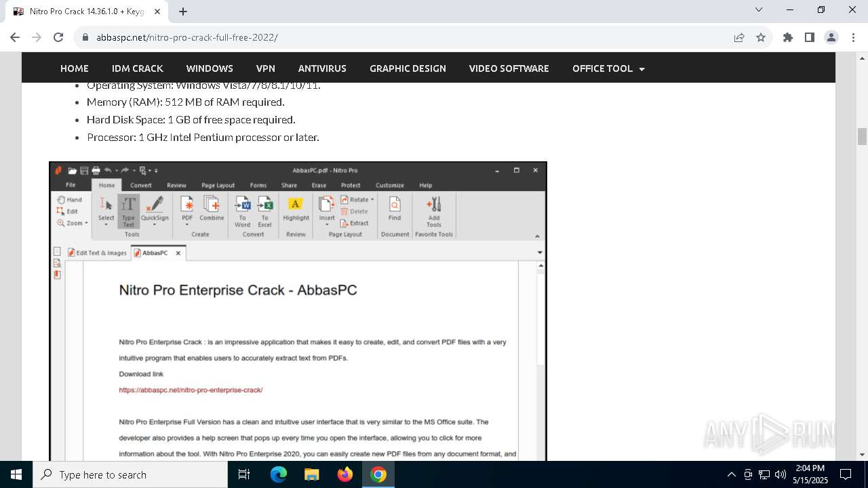Go back to the previous page
The image size is (868, 488).
point(15,37)
